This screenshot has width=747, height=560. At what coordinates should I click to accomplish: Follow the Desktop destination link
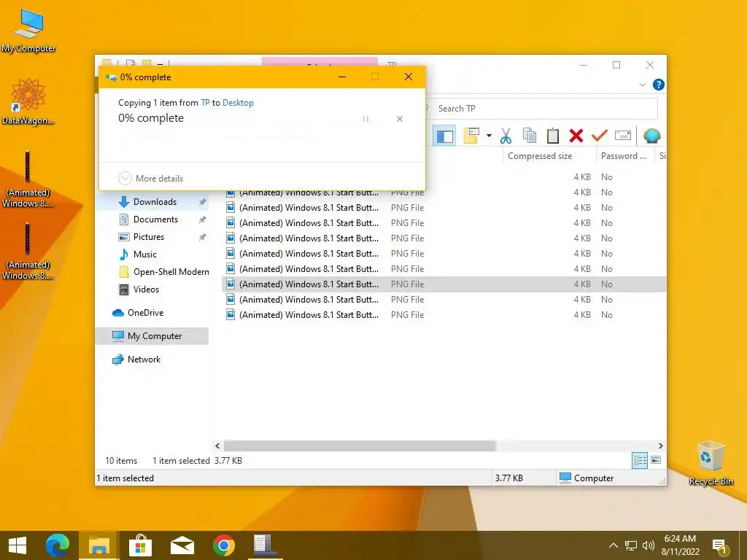pos(238,102)
